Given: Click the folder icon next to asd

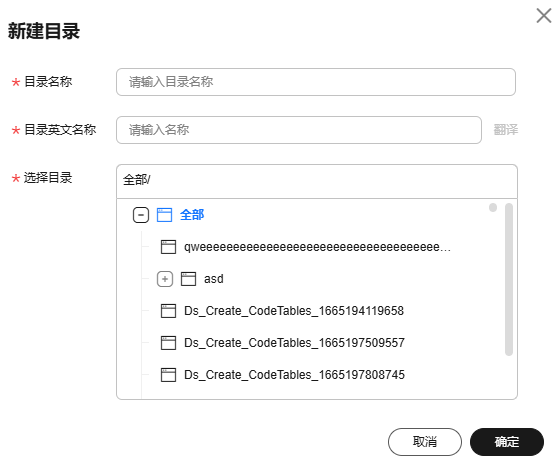Looking at the screenshot, I should coord(188,279).
